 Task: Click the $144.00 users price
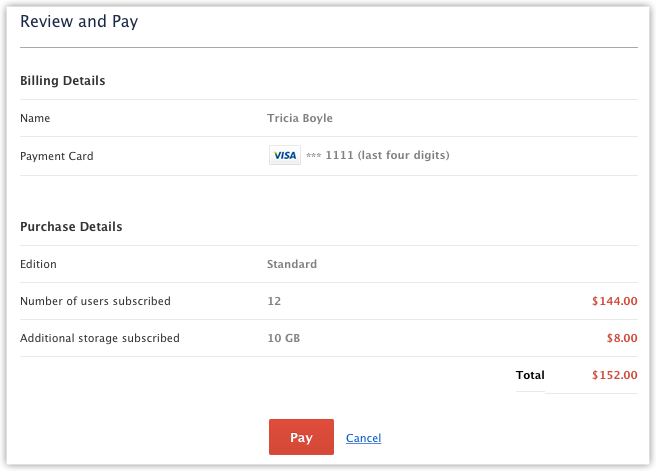tap(613, 302)
